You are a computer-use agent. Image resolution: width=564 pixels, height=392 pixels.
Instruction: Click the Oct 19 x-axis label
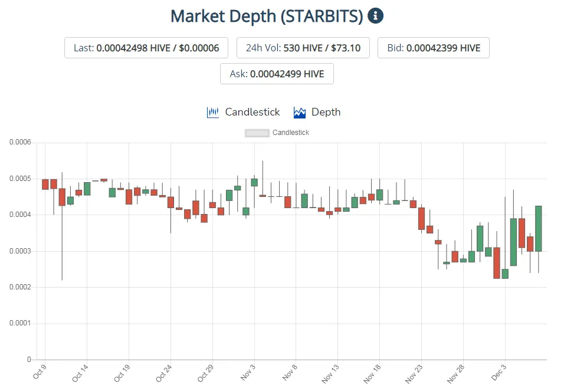tap(122, 373)
